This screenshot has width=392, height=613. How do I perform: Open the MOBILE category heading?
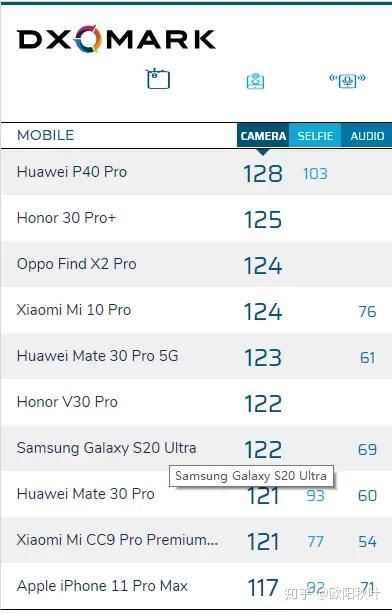(x=45, y=135)
